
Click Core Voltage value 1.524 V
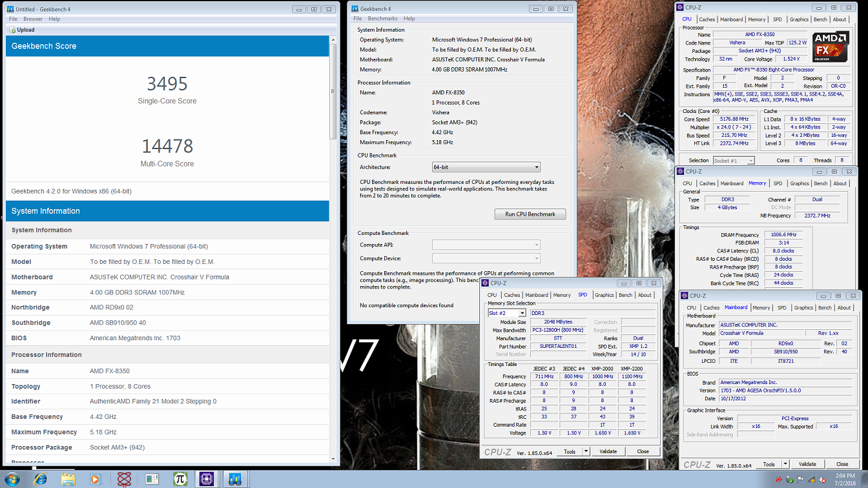coord(791,59)
